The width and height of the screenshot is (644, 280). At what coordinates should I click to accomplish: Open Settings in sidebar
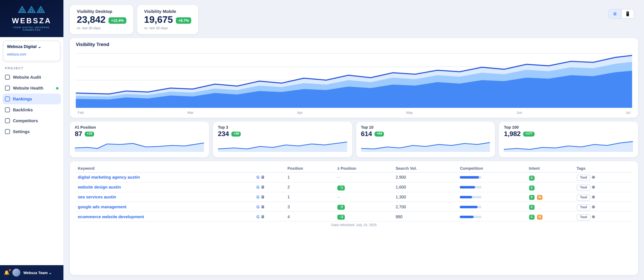coord(32,132)
